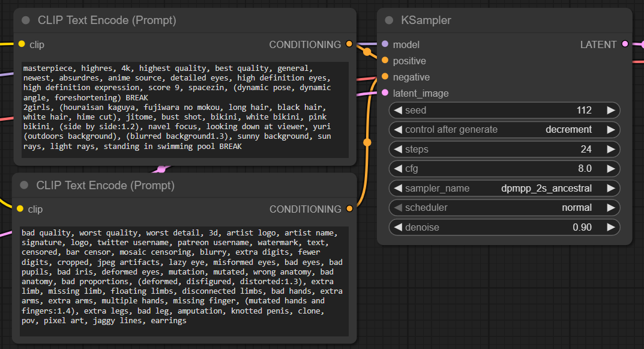
Task: Click inside the positive prompt text box
Action: pyautogui.click(x=185, y=108)
